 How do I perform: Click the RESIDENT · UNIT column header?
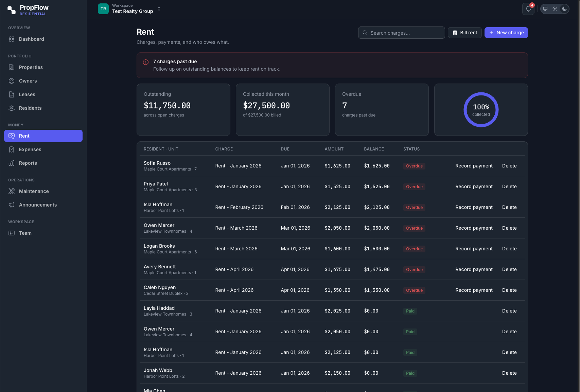(x=161, y=149)
